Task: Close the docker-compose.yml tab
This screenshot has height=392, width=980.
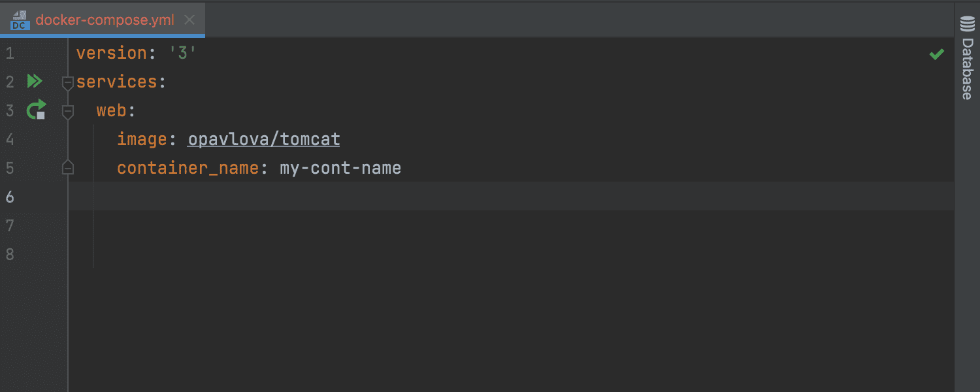Action: [x=189, y=20]
